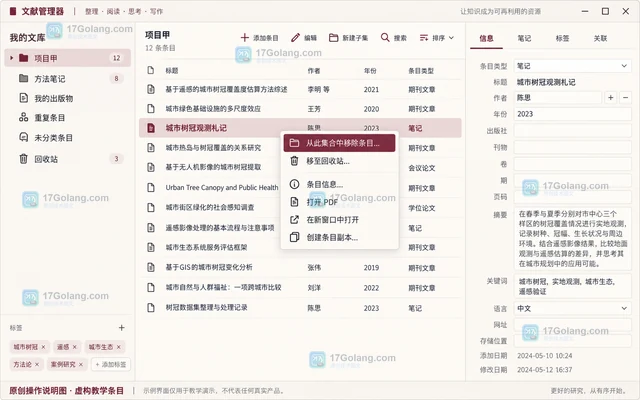Click the 添加条目 plus icon
Viewport: 640px width, 400px height.
pos(244,38)
